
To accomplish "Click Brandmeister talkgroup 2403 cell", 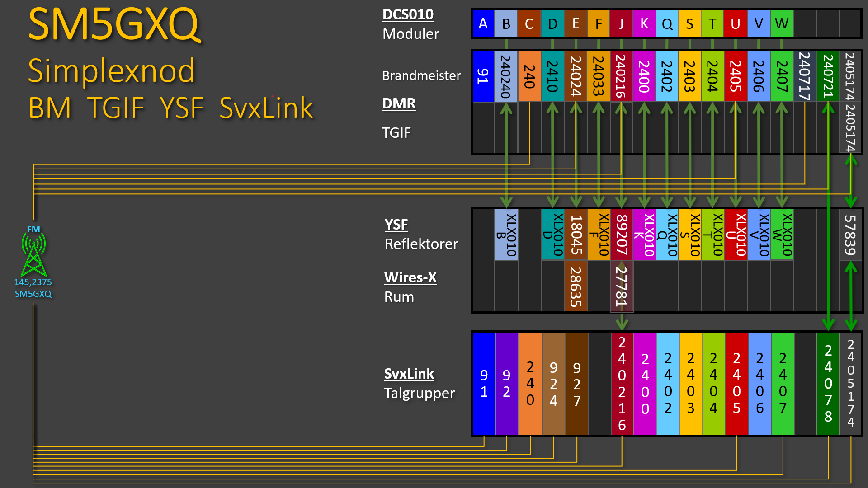I will point(689,76).
